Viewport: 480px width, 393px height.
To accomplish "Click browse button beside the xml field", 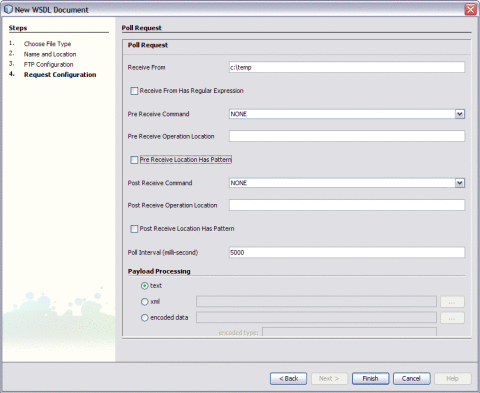I will [x=452, y=302].
